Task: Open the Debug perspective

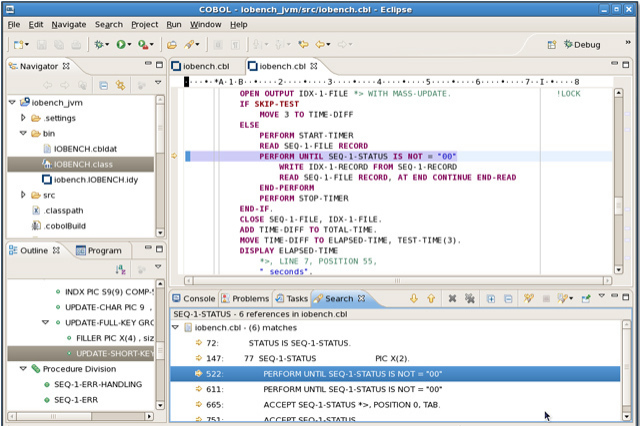Action: (x=582, y=45)
